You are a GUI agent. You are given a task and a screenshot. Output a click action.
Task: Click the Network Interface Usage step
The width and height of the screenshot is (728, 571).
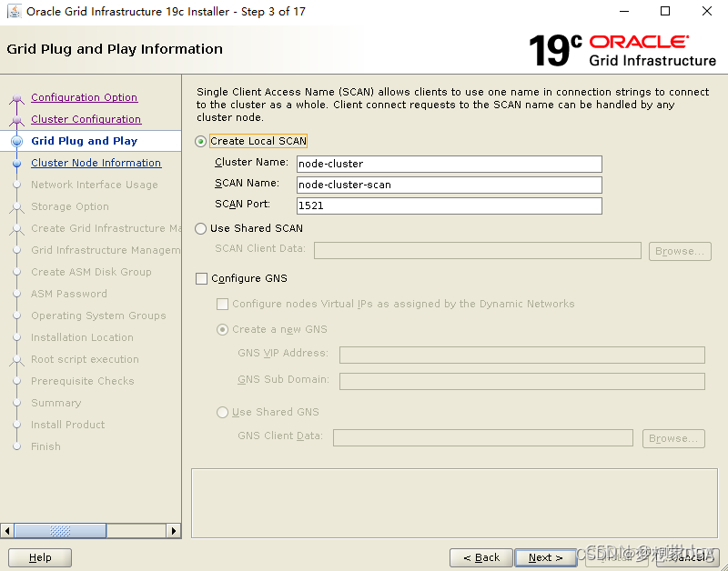(x=95, y=185)
